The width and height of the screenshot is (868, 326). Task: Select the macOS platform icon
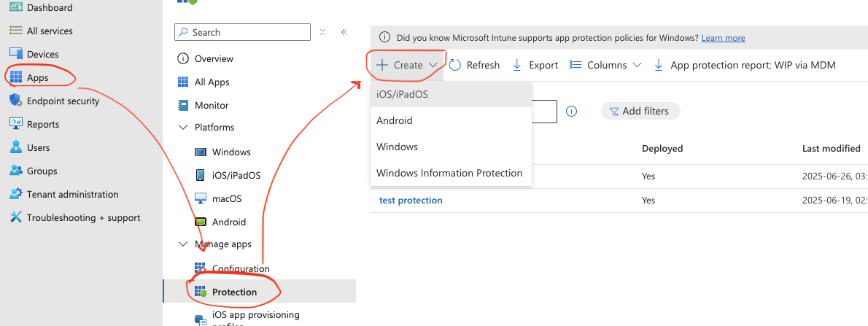[x=201, y=198]
